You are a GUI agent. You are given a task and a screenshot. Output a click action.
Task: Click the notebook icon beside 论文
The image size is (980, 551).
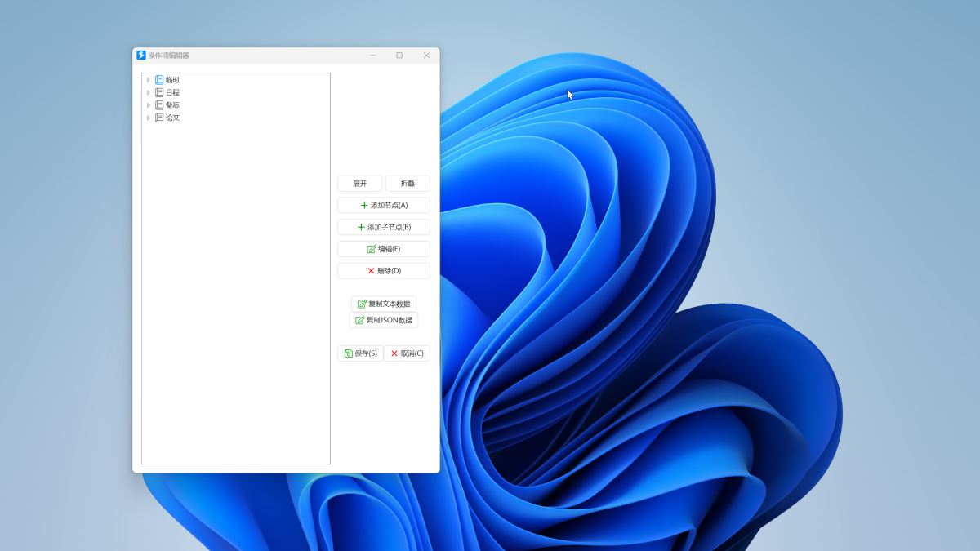pos(159,118)
